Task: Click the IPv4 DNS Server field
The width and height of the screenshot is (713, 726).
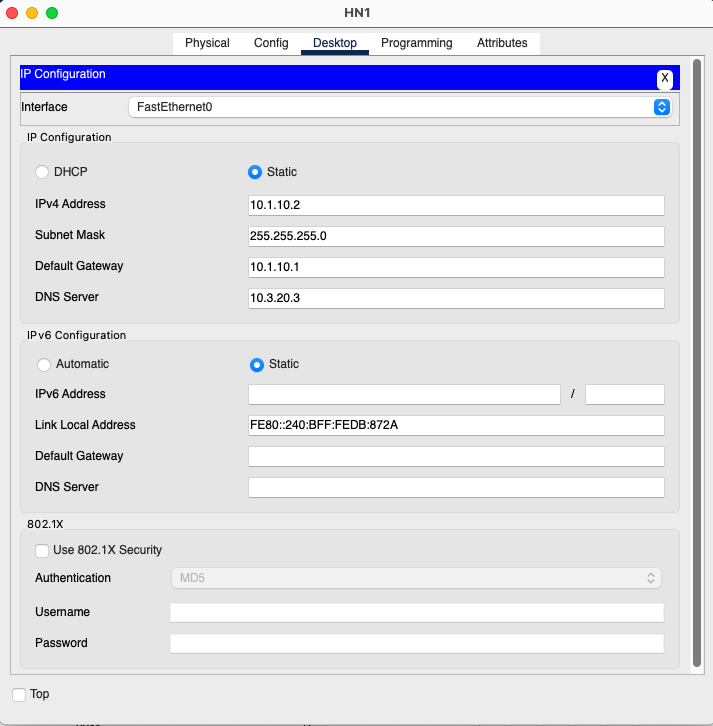Action: 456,298
